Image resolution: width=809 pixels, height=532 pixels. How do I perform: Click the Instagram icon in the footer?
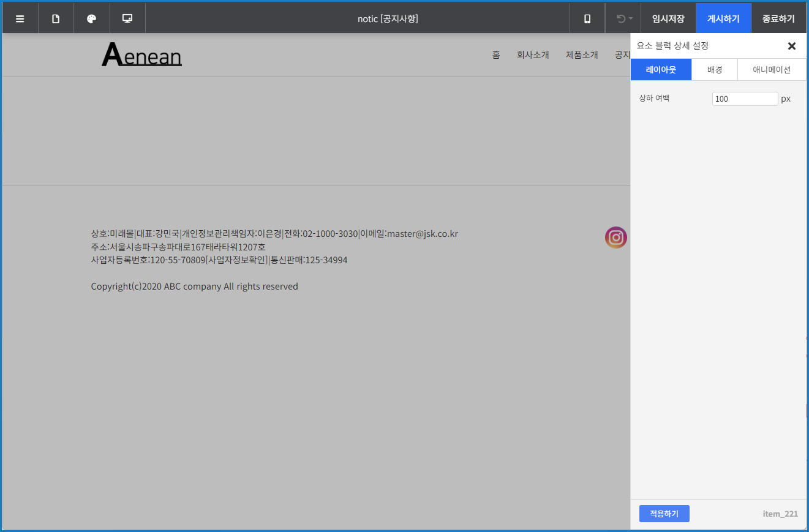[615, 238]
